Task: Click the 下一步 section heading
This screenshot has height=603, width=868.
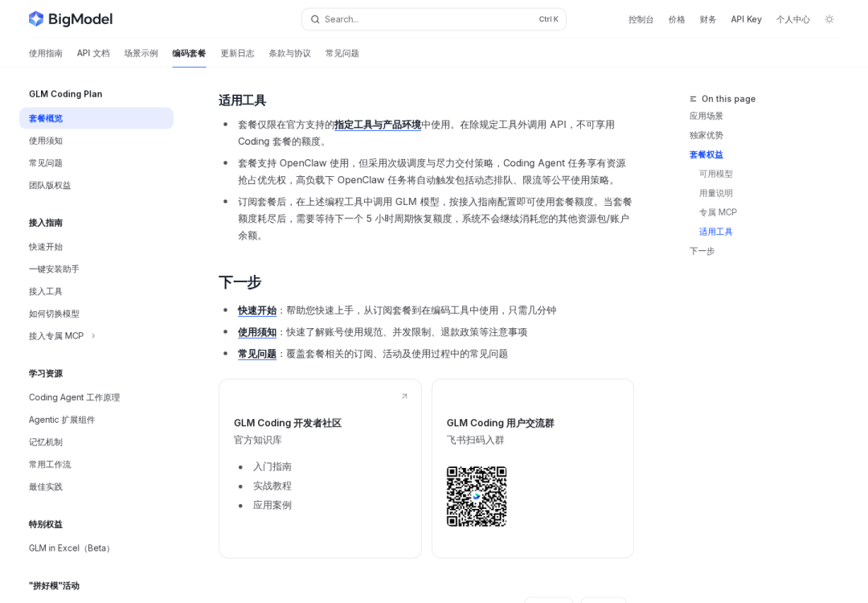Action: pos(240,282)
